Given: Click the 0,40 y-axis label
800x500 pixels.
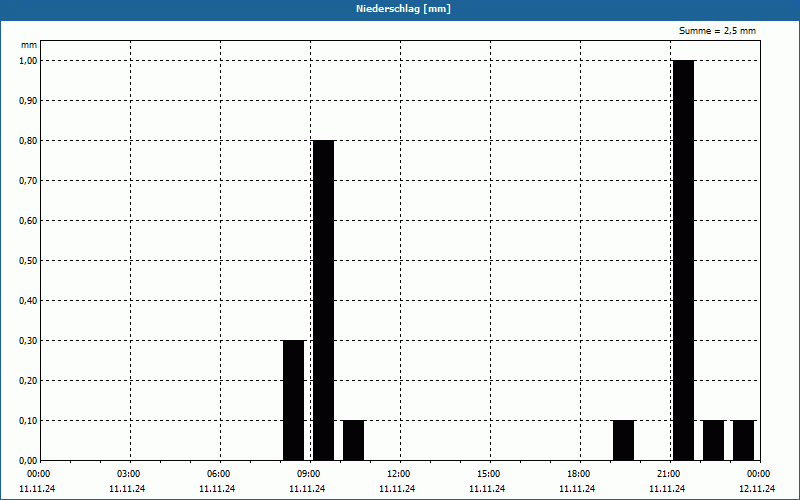Looking at the screenshot, I should pyautogui.click(x=28, y=301).
